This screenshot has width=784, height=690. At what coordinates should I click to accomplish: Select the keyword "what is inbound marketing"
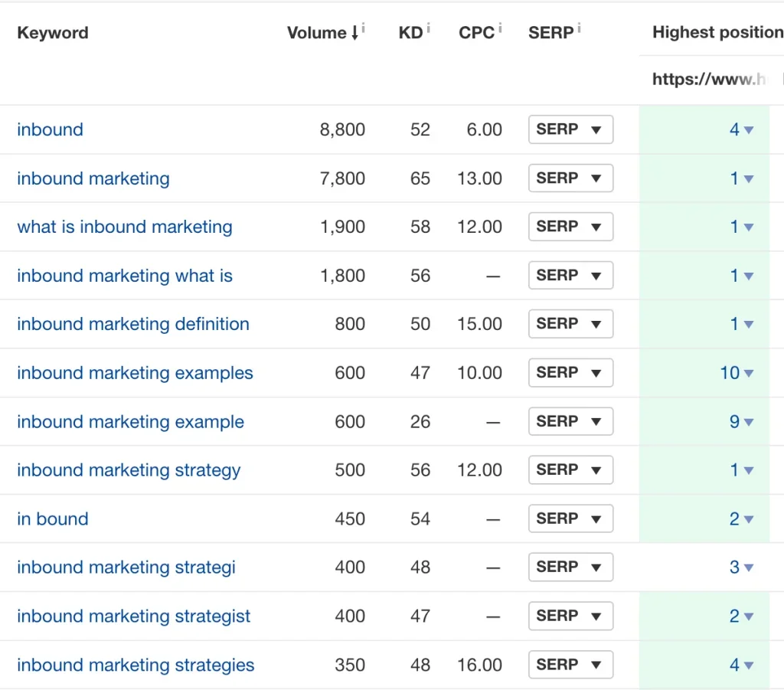pos(125,227)
